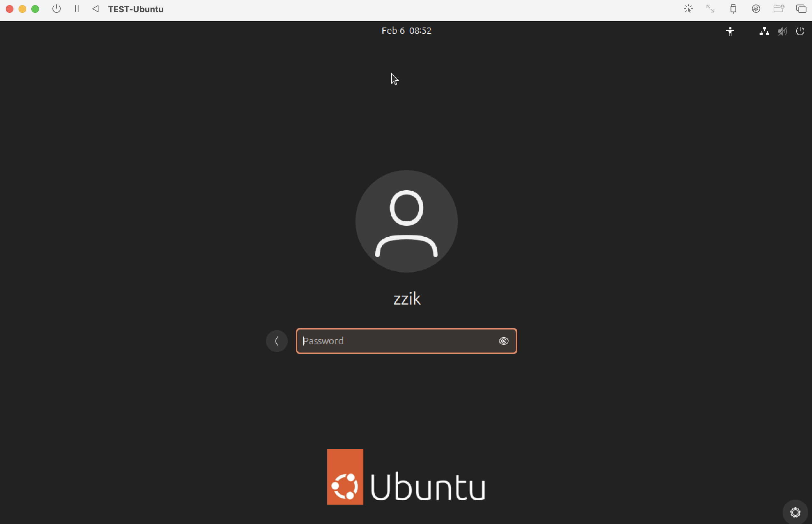Open the power menu at top right
Image resolution: width=812 pixels, height=524 pixels.
pyautogui.click(x=800, y=31)
